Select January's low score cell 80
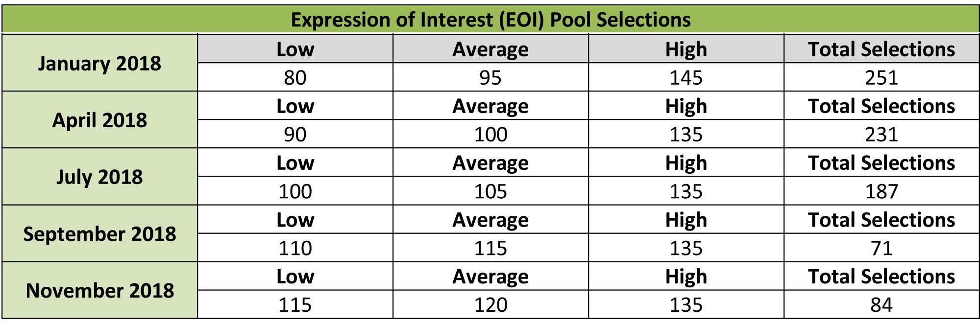The height and width of the screenshot is (324, 980). (x=295, y=77)
